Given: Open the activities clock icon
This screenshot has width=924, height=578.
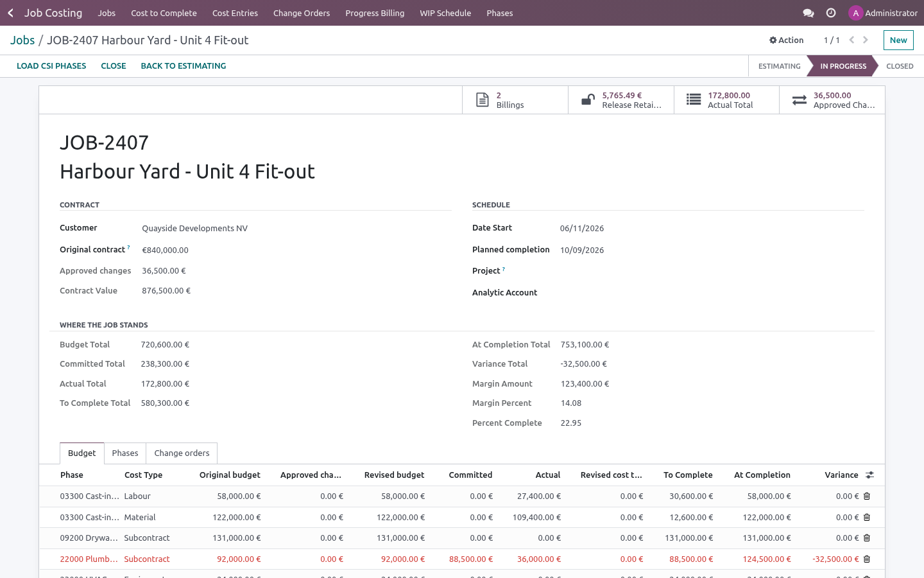Looking at the screenshot, I should (831, 13).
